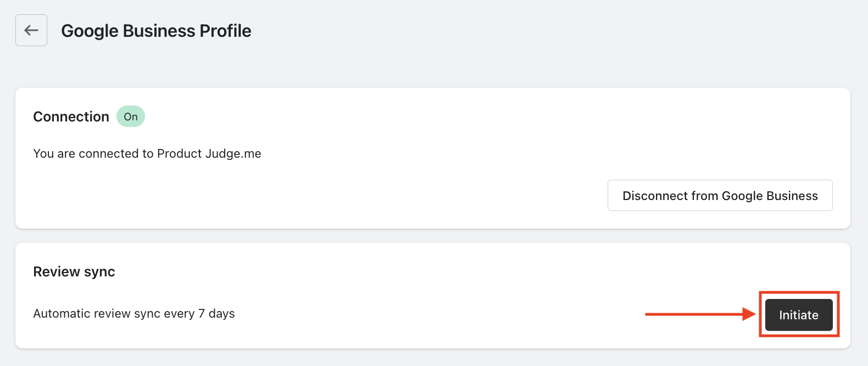This screenshot has height=366, width=868.
Task: Click the connected to Product Judge.me text
Action: (x=147, y=153)
